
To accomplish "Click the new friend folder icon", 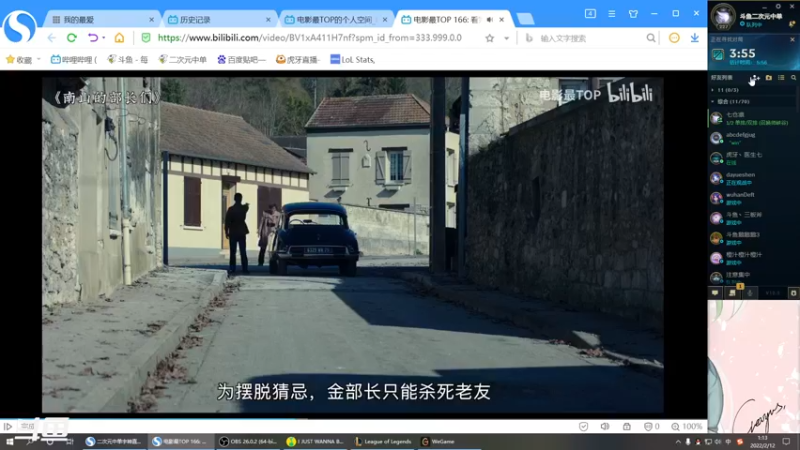I will pos(769,78).
